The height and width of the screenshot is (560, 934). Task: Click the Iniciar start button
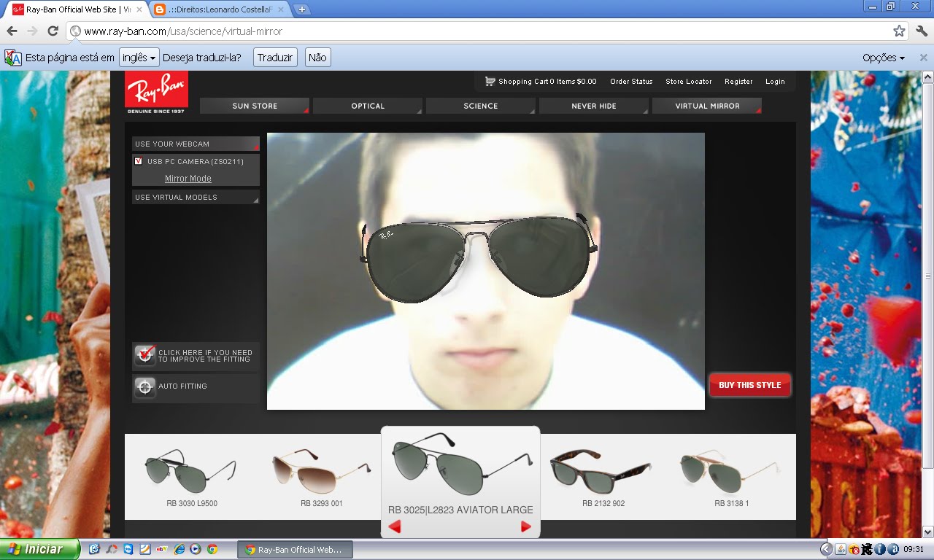pyautogui.click(x=40, y=549)
